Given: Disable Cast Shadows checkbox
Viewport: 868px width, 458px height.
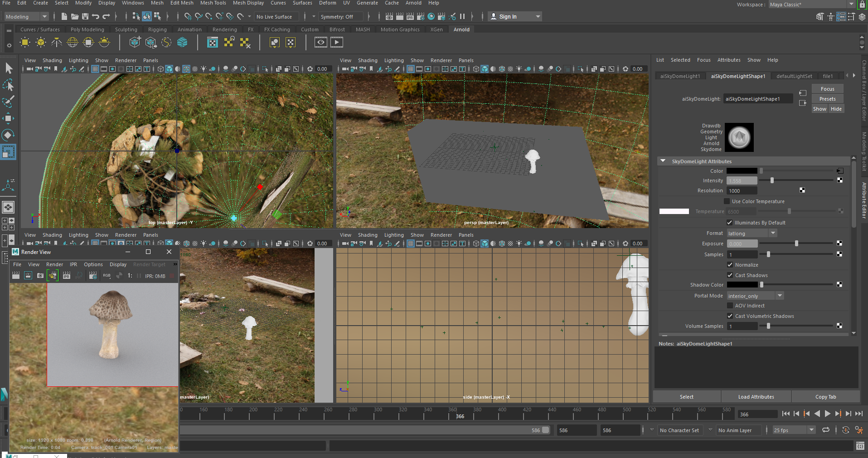Looking at the screenshot, I should (x=730, y=275).
